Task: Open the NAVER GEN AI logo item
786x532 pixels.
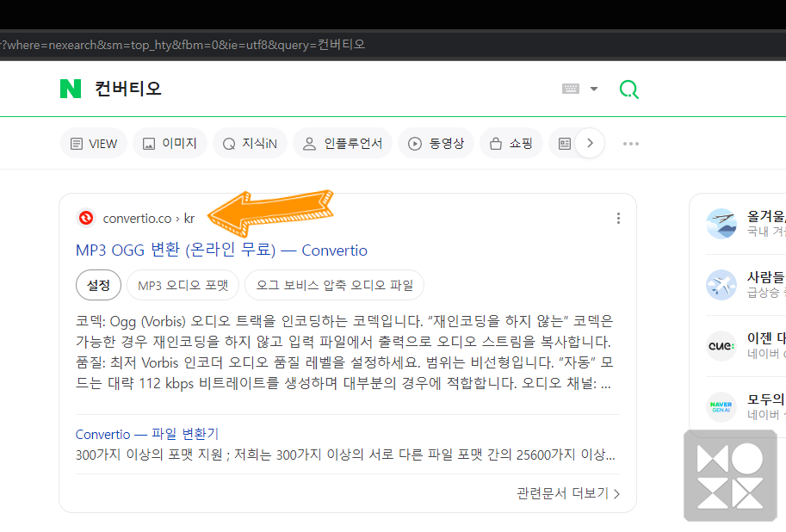Action: (x=721, y=407)
